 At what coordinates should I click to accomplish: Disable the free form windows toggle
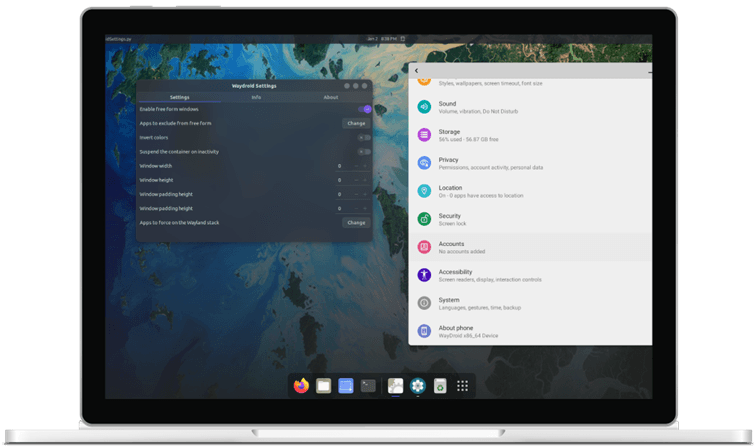[x=364, y=109]
